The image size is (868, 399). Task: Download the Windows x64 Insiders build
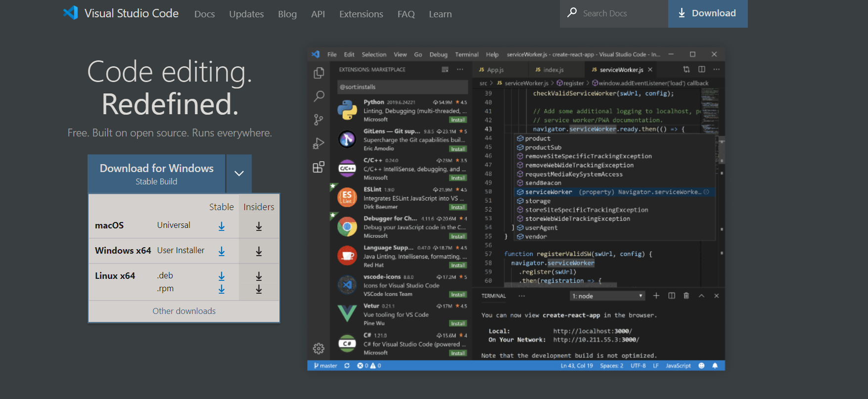259,252
